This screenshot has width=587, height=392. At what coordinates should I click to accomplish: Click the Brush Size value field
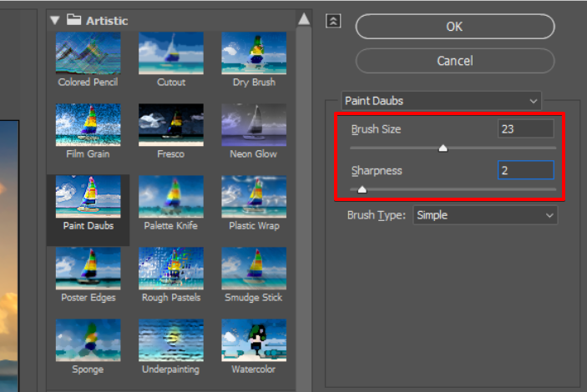pos(525,129)
